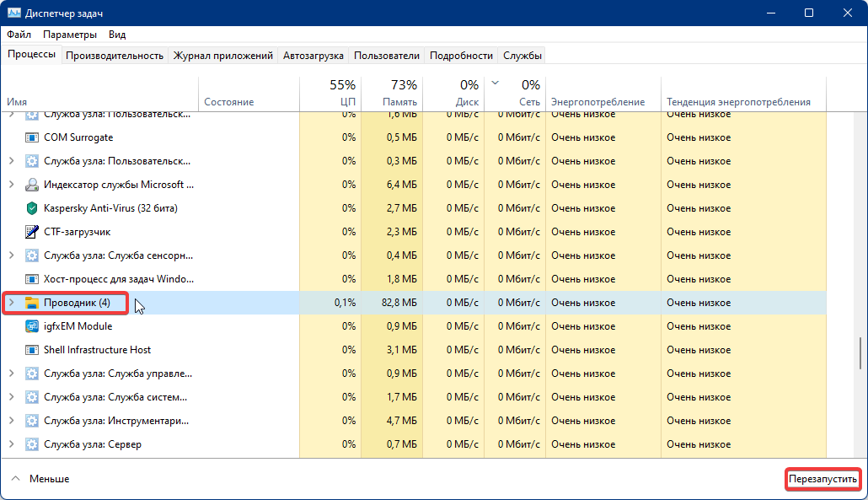Click the Task Manager title bar icon
Viewport: 868px width, 500px height.
point(13,13)
